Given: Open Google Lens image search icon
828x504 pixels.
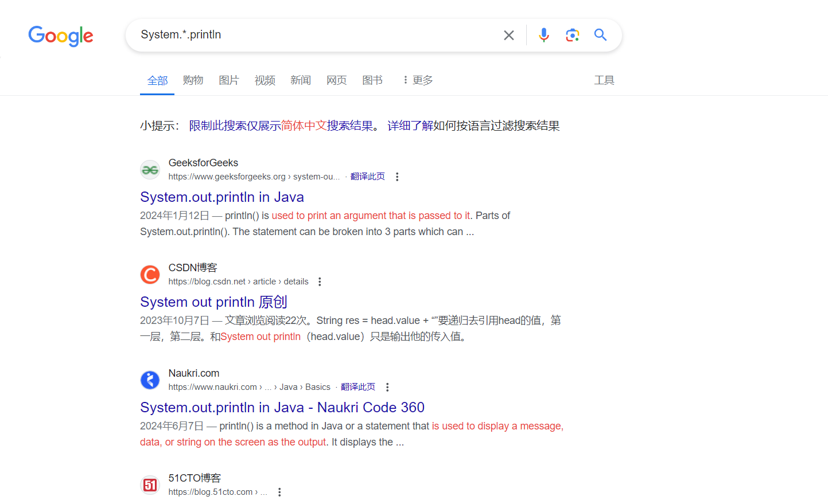Looking at the screenshot, I should point(572,36).
